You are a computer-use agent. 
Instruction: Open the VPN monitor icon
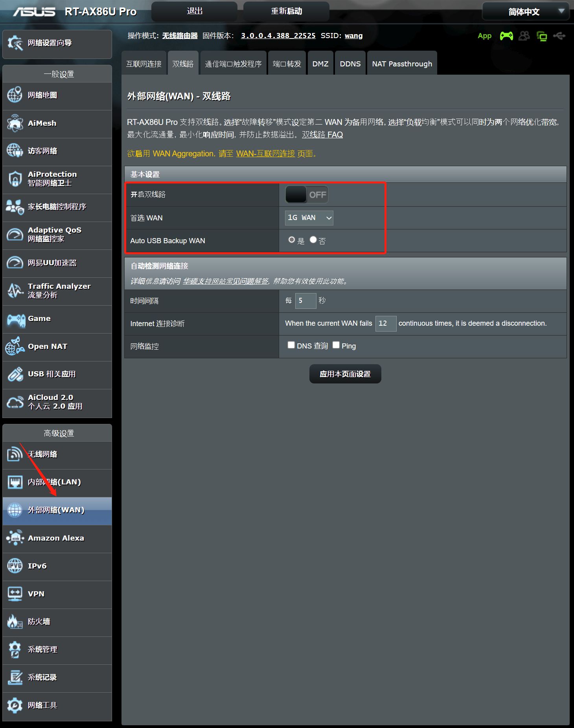point(15,594)
